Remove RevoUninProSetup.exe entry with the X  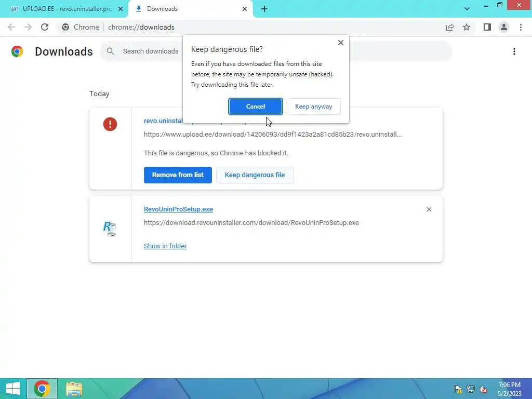pyautogui.click(x=429, y=209)
